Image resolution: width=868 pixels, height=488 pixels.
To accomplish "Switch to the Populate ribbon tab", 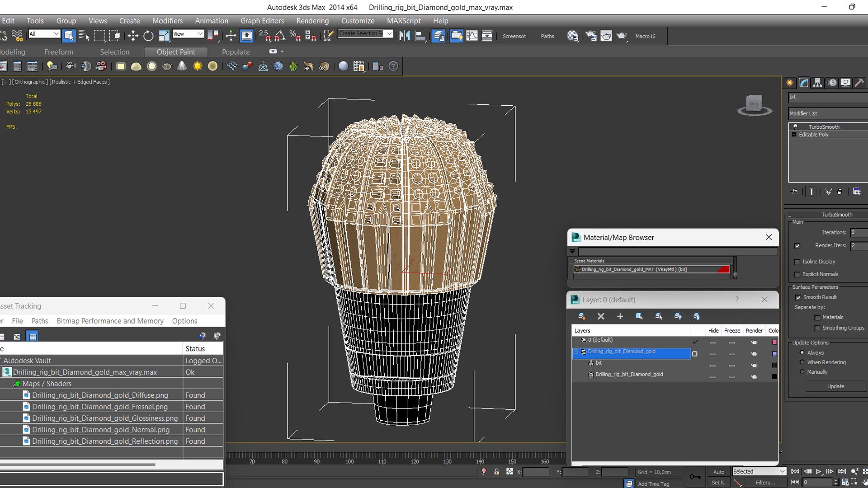I will tap(236, 52).
